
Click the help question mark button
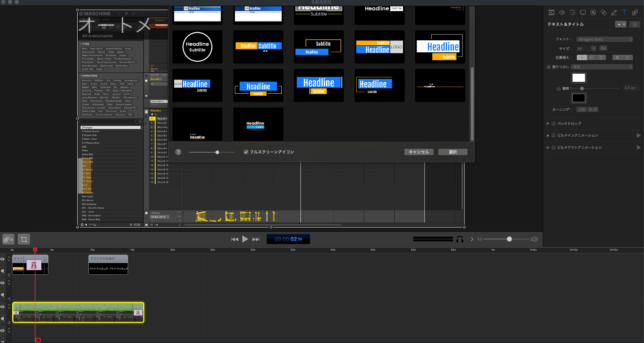tap(178, 152)
